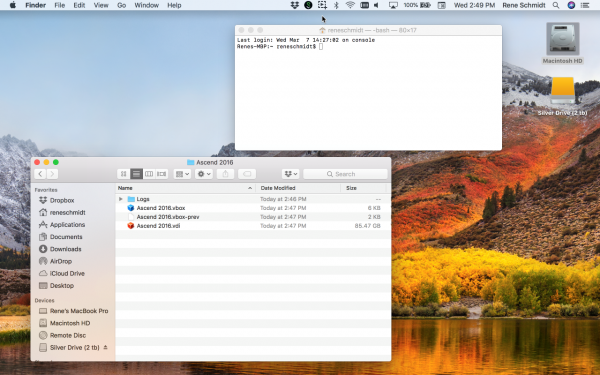Expand the Logs folder disclosure triangle
Image resolution: width=600 pixels, height=375 pixels.
coord(121,199)
